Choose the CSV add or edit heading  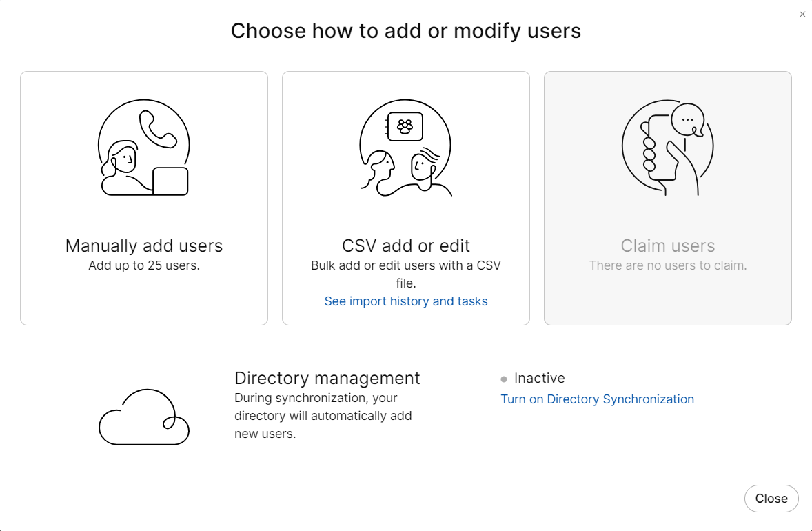coord(406,246)
